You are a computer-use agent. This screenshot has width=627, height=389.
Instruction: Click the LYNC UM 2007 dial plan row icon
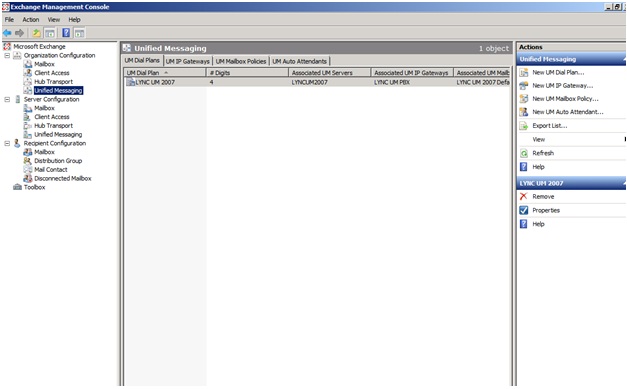(130, 82)
